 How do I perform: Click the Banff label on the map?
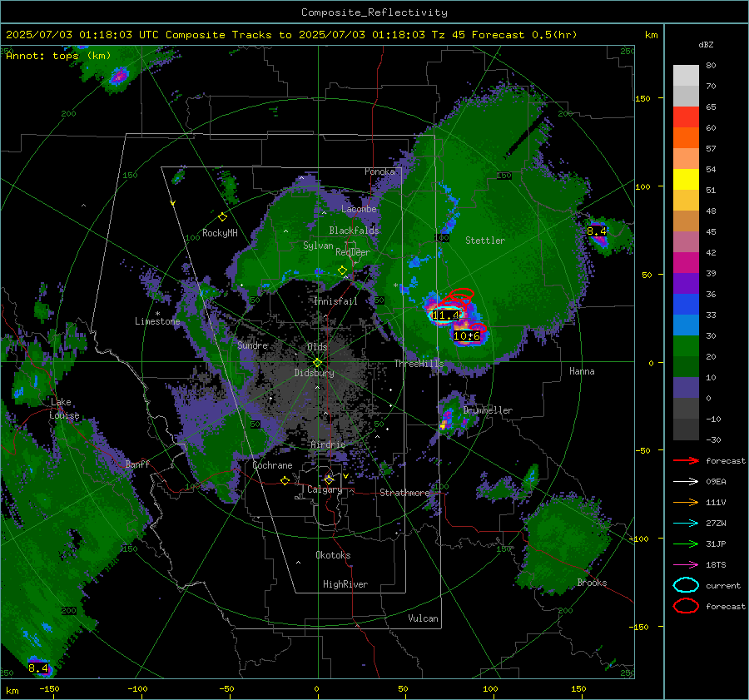[137, 464]
